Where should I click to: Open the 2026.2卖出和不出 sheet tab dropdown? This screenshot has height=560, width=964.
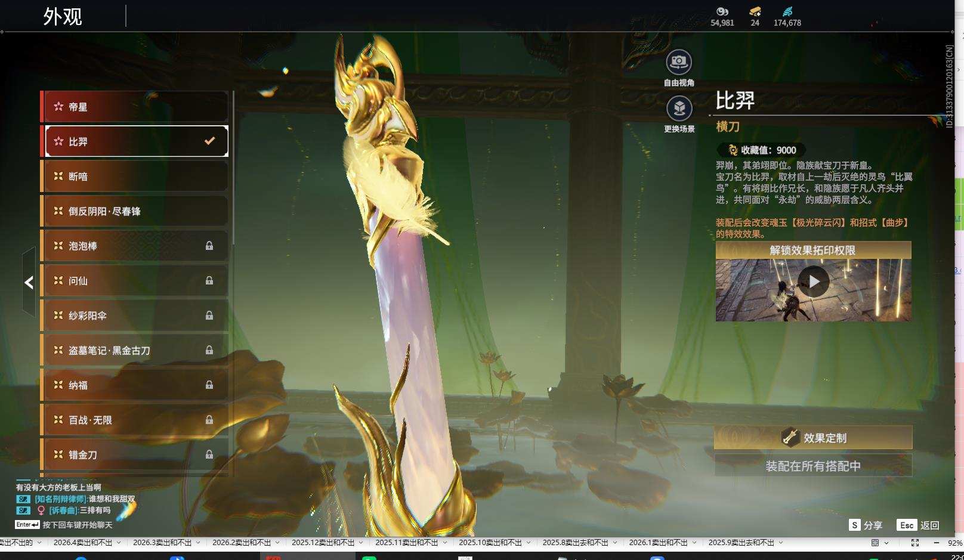pyautogui.click(x=277, y=543)
